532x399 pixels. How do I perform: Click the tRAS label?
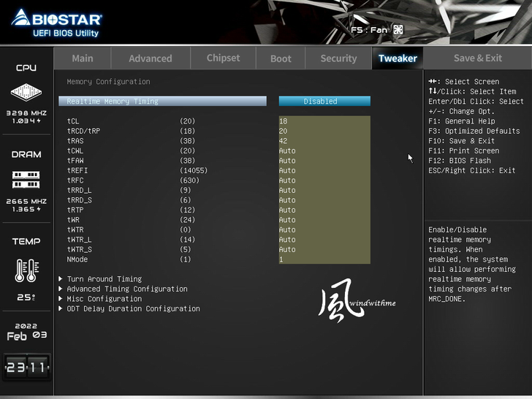pos(75,141)
